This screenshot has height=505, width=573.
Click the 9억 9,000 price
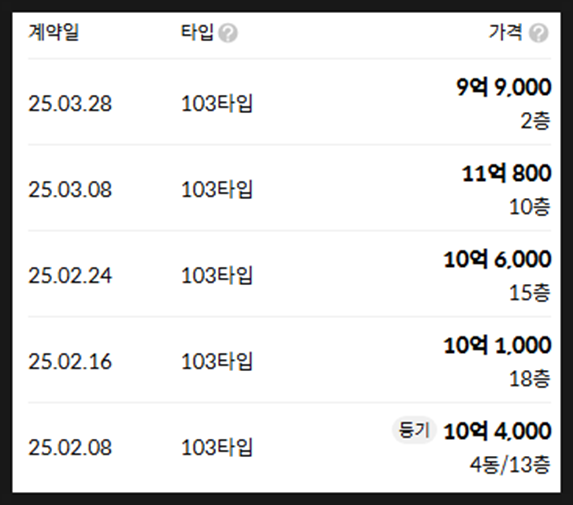tap(504, 87)
